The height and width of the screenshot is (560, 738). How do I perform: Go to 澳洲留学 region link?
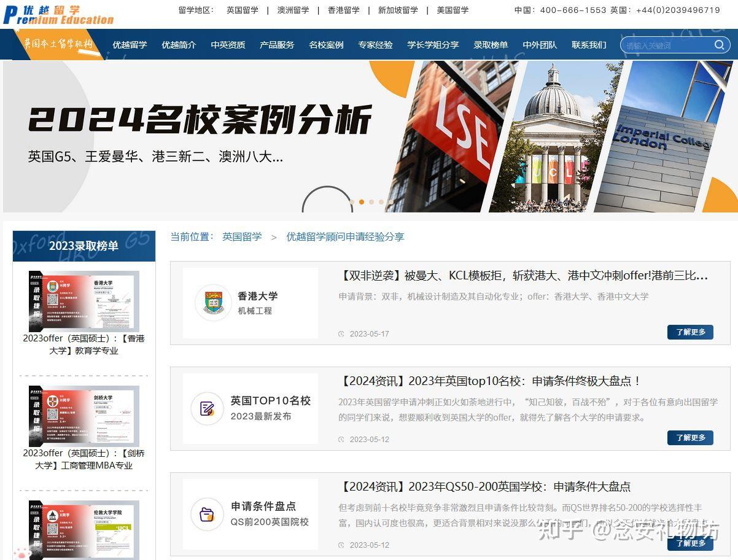pos(293,10)
